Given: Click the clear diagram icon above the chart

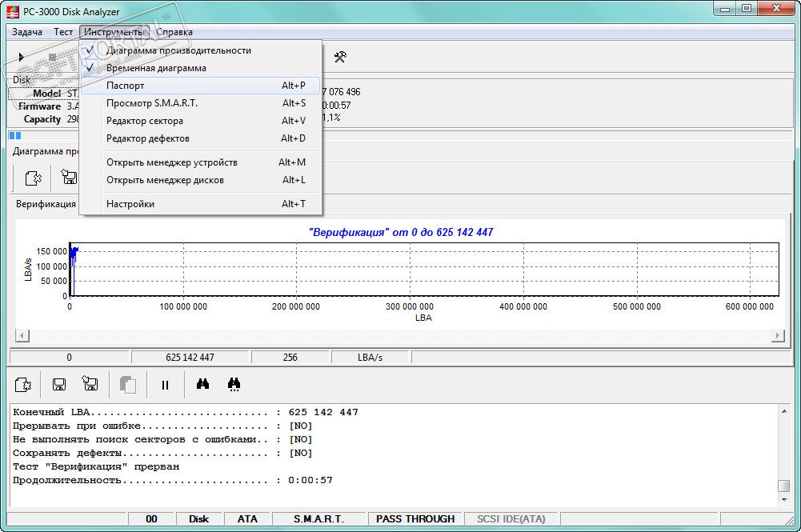Looking at the screenshot, I should click(33, 178).
